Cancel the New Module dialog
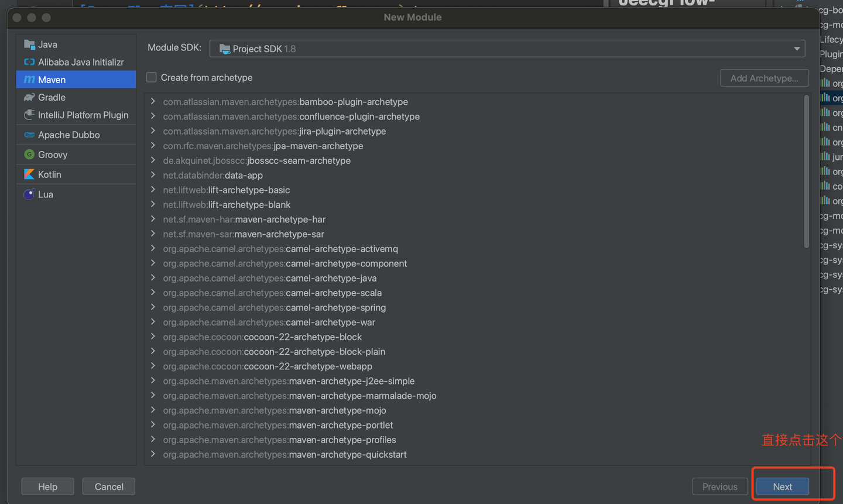 point(109,486)
